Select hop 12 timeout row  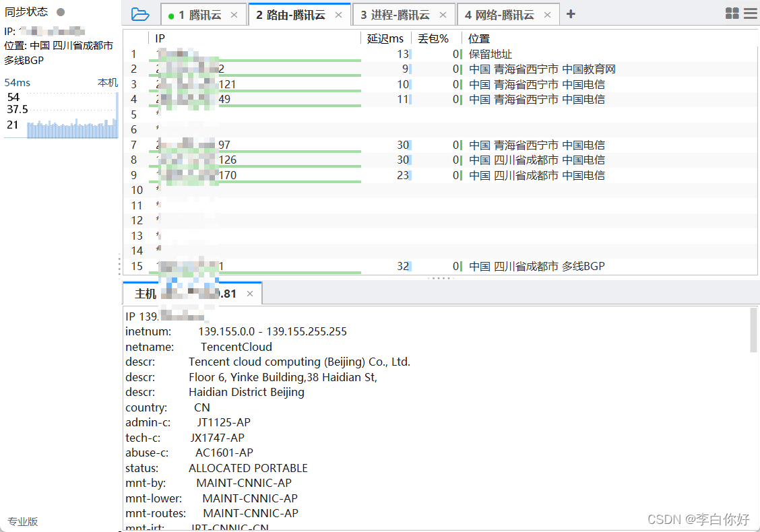[x=440, y=220]
